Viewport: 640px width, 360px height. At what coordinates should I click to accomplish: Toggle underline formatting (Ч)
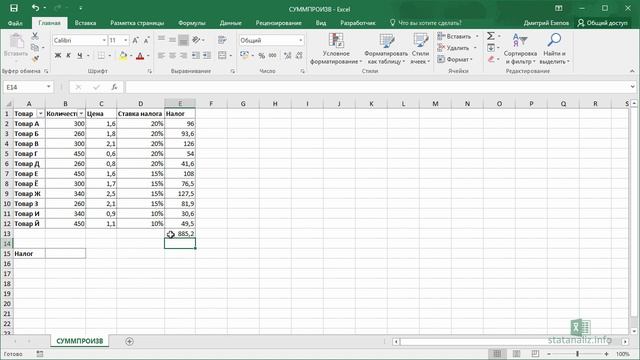[80, 56]
